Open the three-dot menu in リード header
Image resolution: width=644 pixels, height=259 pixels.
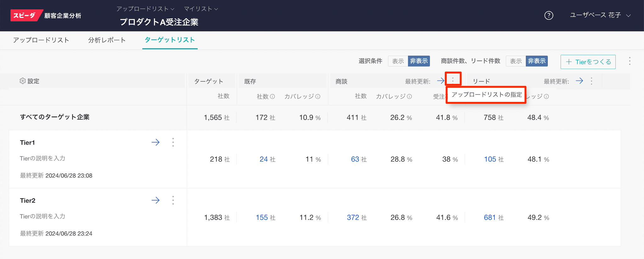[x=591, y=81]
